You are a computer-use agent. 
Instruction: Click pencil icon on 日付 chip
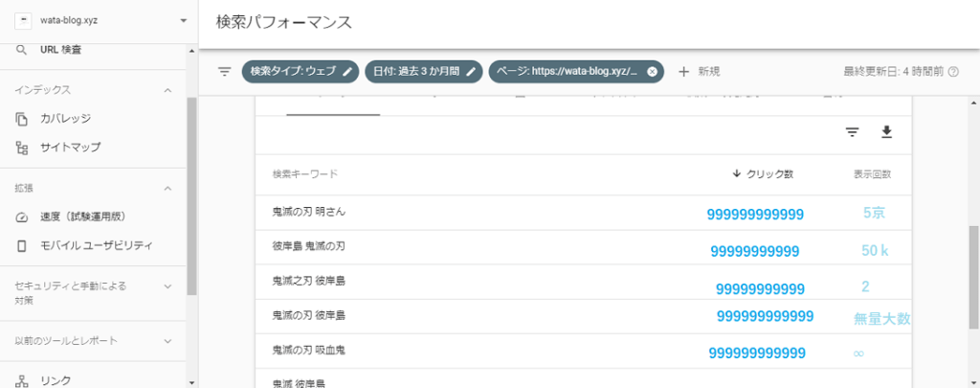pos(472,71)
